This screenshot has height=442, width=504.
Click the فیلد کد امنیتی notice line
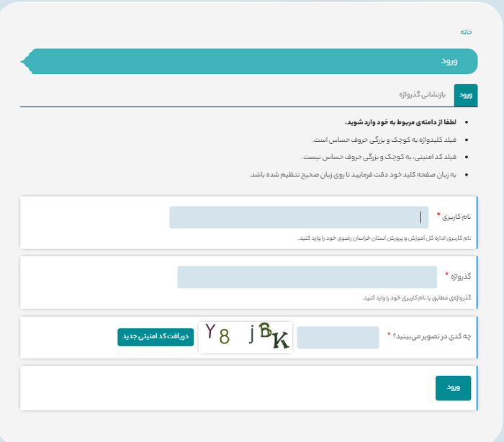[379, 157]
